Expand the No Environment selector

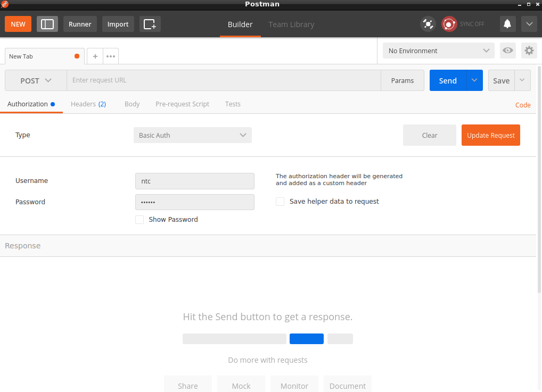[438, 51]
